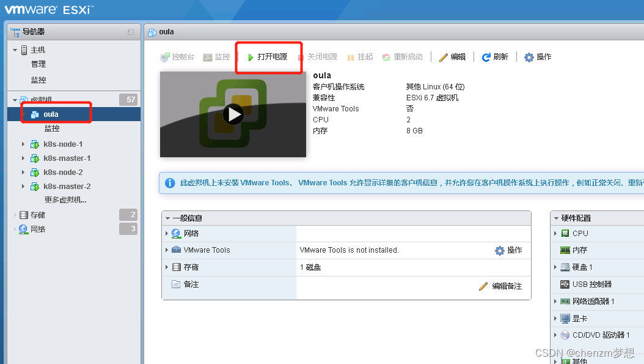Open 网络 networking in the navigator

[38, 229]
